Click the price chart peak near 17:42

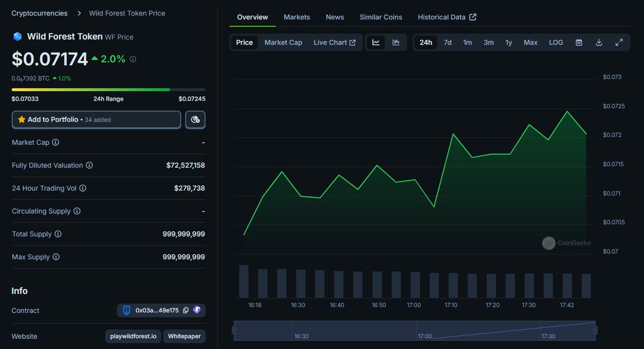(x=567, y=111)
